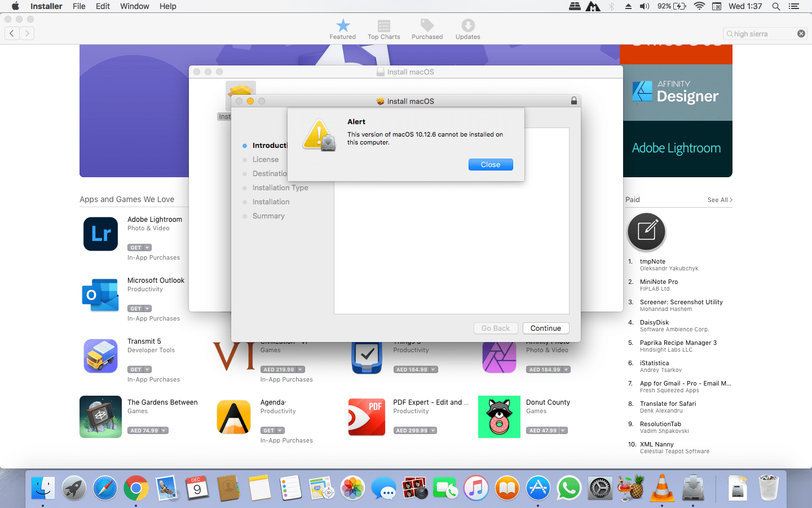812x508 pixels.
Task: Open the Purchased tag section
Action: tap(427, 29)
